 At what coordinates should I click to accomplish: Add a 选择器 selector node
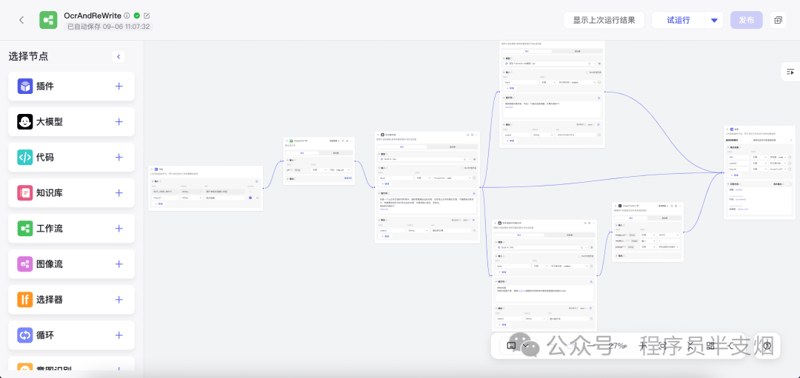coord(119,299)
